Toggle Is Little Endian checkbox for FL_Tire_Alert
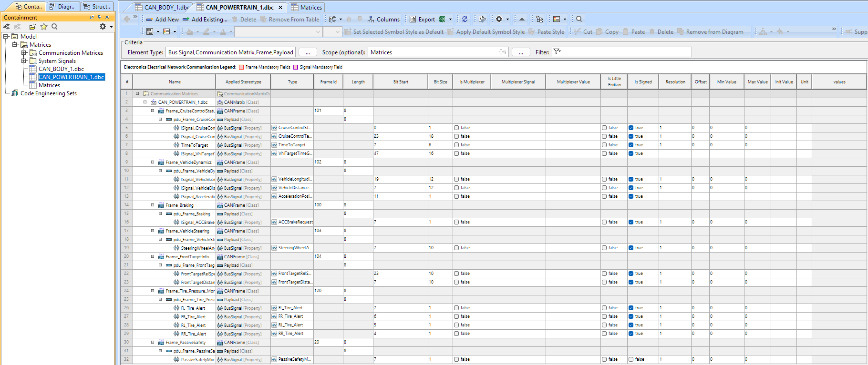 point(604,308)
